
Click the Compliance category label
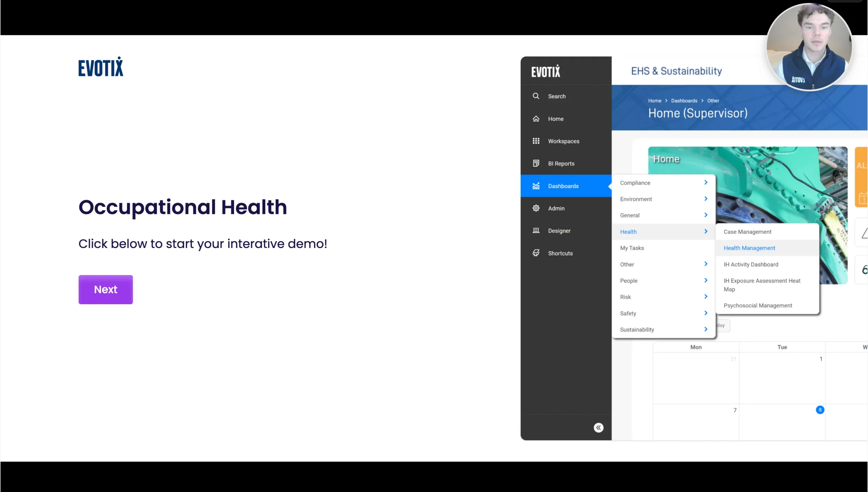click(x=635, y=183)
